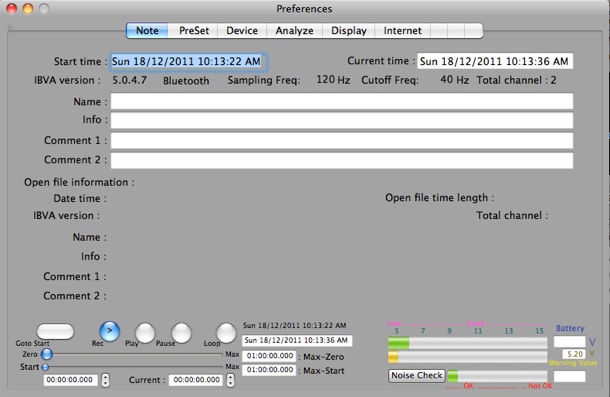Open the PreSet tab

coord(193,31)
